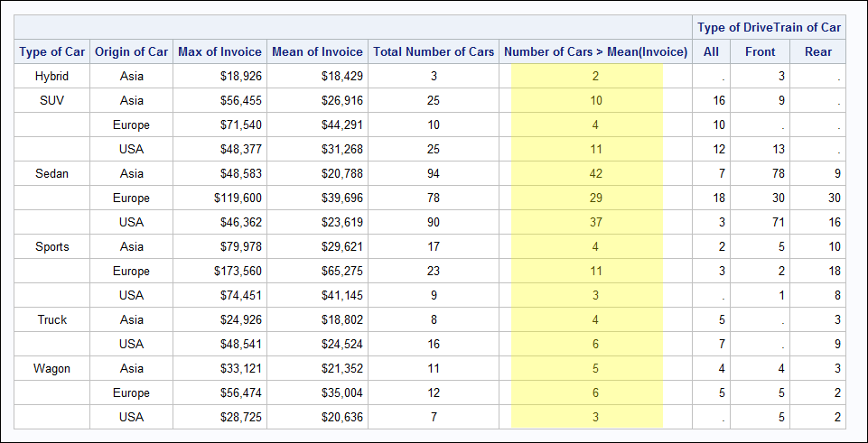Click the 'Hybrid' car type cell
Viewport: 868px width, 443px height.
coord(52,76)
